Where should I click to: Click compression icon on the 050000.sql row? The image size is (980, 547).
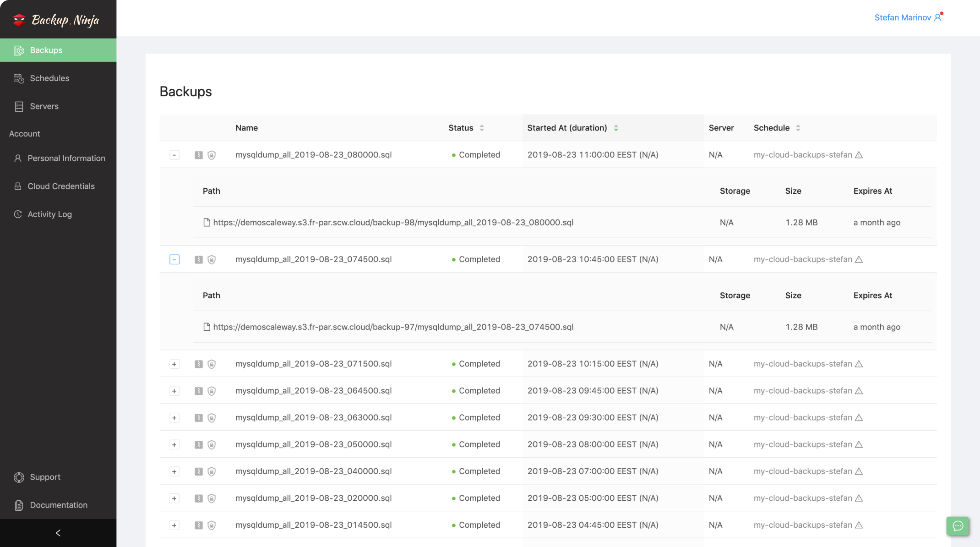coord(198,445)
